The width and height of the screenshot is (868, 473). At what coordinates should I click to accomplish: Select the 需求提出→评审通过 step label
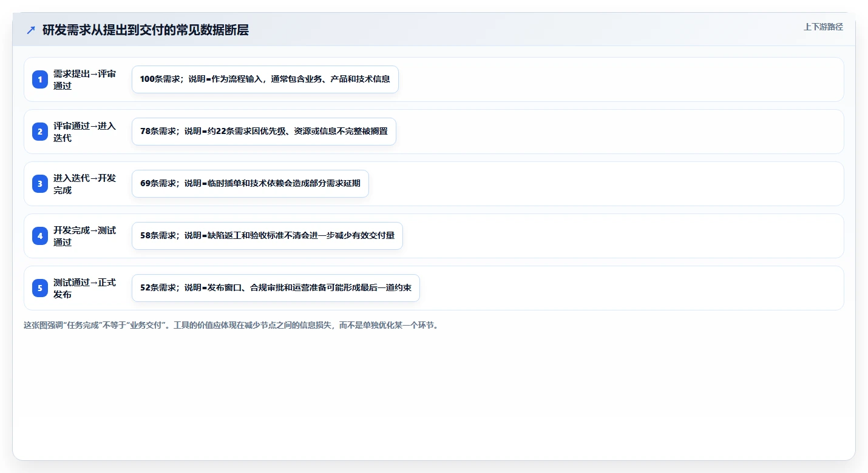pyautogui.click(x=84, y=79)
